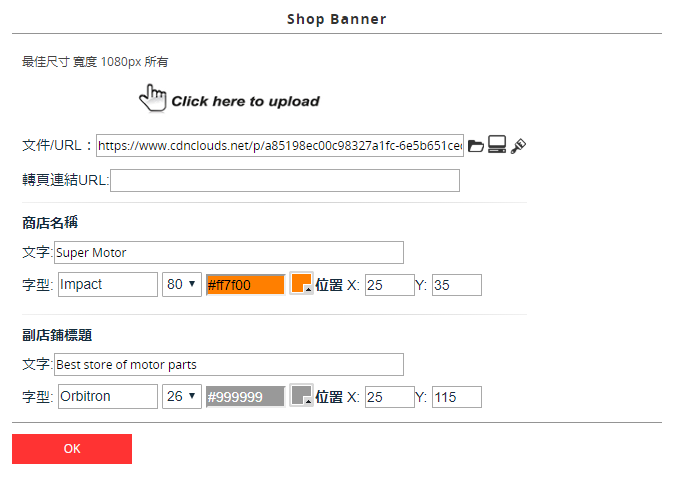Click the Y position field showing 115

(x=456, y=397)
